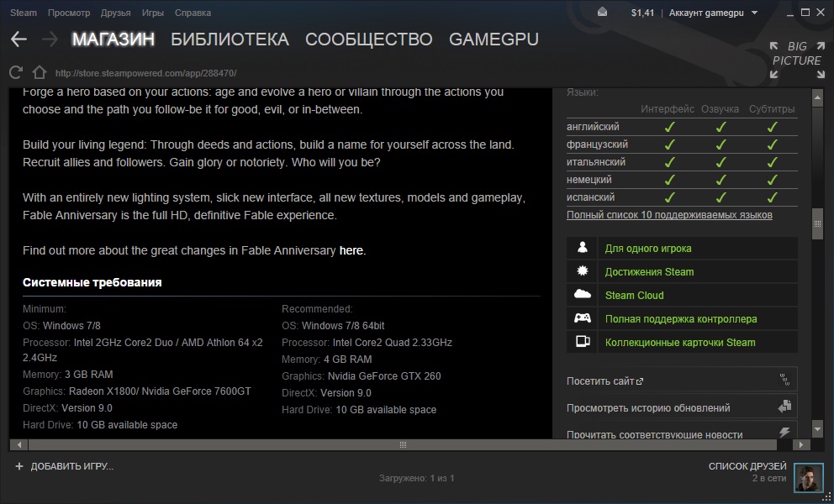Click the Интерфейс column header
This screenshot has height=504, width=834.
(667, 109)
